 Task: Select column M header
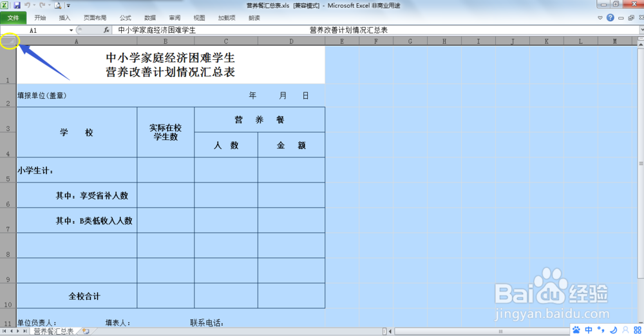click(614, 41)
